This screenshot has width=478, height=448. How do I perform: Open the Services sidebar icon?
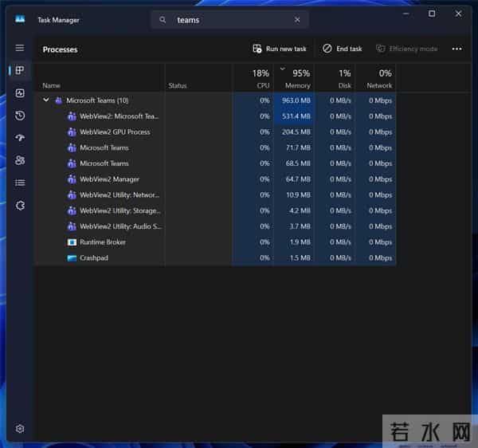coord(20,206)
